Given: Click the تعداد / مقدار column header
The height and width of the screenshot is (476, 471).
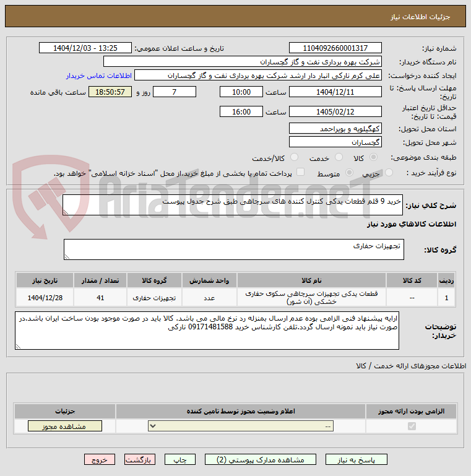Looking at the screenshot, I should pyautogui.click(x=100, y=280).
